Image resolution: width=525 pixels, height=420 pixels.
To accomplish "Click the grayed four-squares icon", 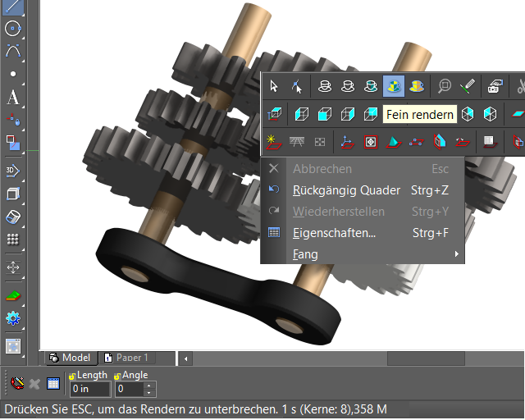I will coord(320,142).
